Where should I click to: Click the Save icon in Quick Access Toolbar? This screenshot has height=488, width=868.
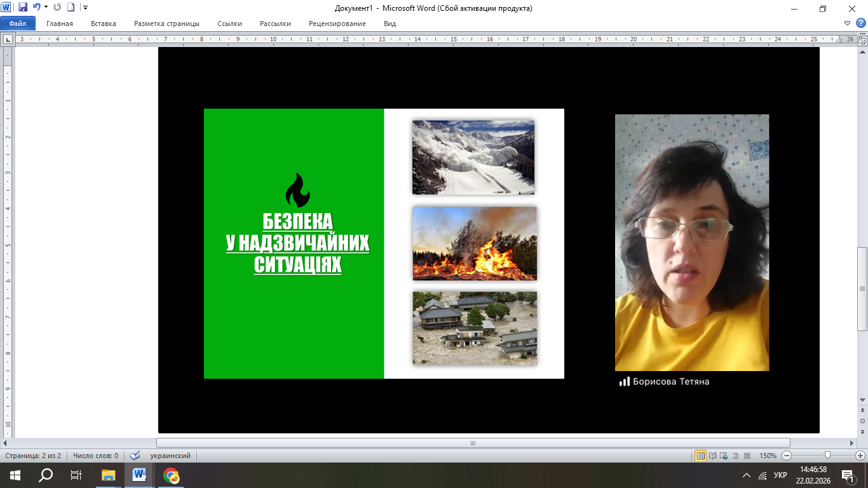[23, 8]
